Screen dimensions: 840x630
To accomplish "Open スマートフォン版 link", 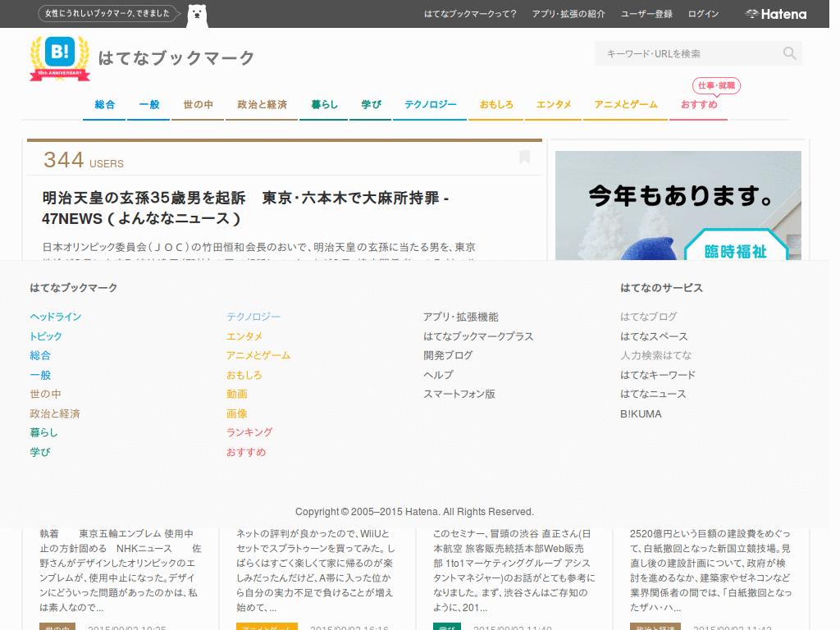I will [459, 394].
